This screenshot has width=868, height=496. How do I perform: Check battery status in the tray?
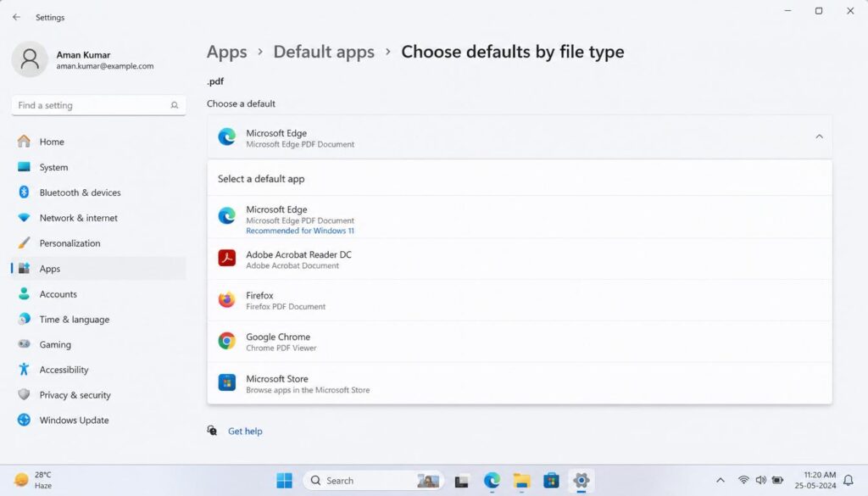click(778, 480)
